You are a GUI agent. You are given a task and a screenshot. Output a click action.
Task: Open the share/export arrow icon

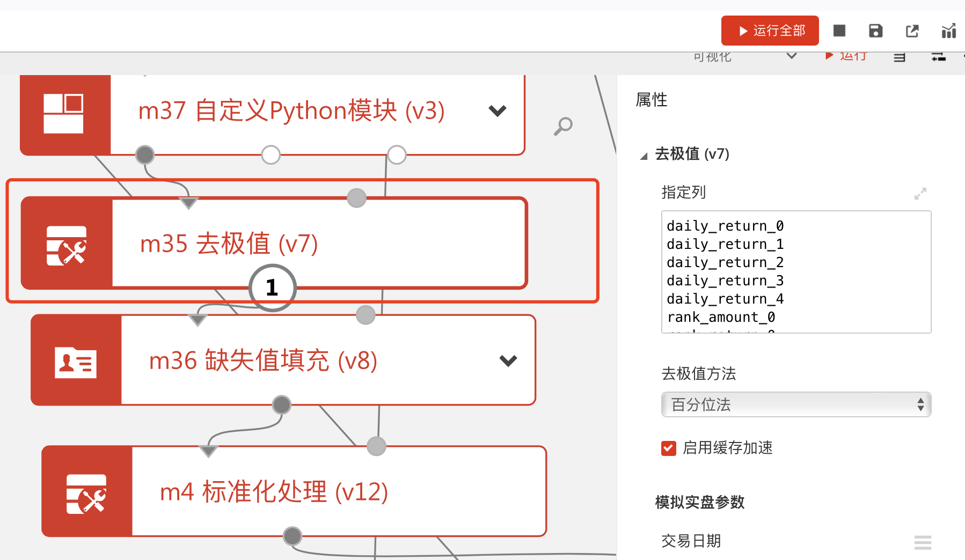pos(912,31)
